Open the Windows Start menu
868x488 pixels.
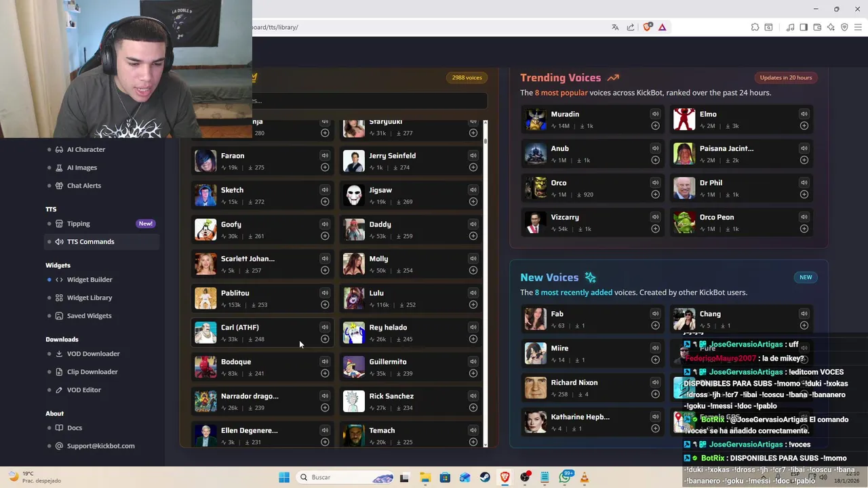click(x=284, y=477)
